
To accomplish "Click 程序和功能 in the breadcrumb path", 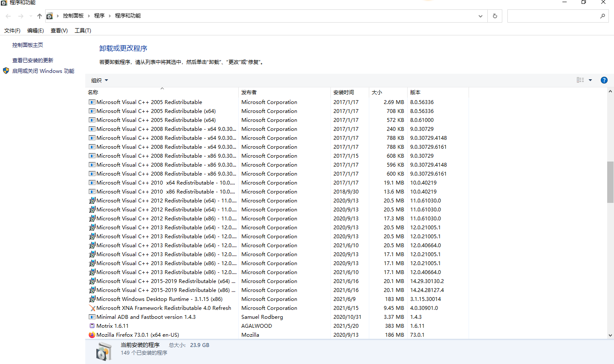I will tap(128, 16).
